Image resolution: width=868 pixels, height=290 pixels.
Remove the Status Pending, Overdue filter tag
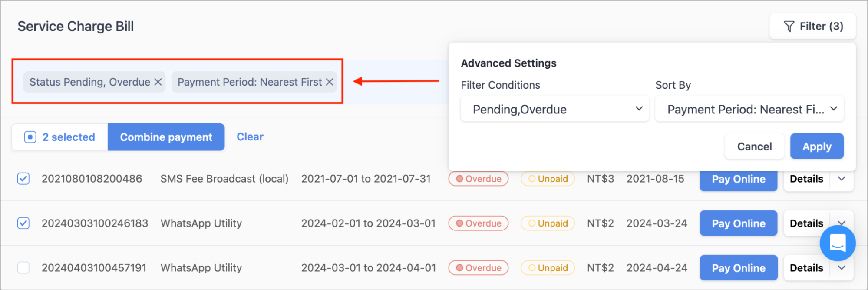158,82
